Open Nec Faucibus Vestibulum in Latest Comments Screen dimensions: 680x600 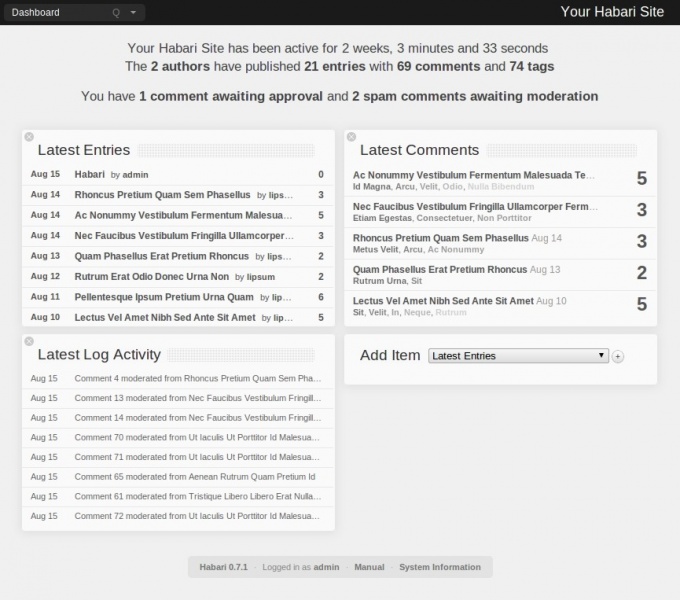(475, 206)
